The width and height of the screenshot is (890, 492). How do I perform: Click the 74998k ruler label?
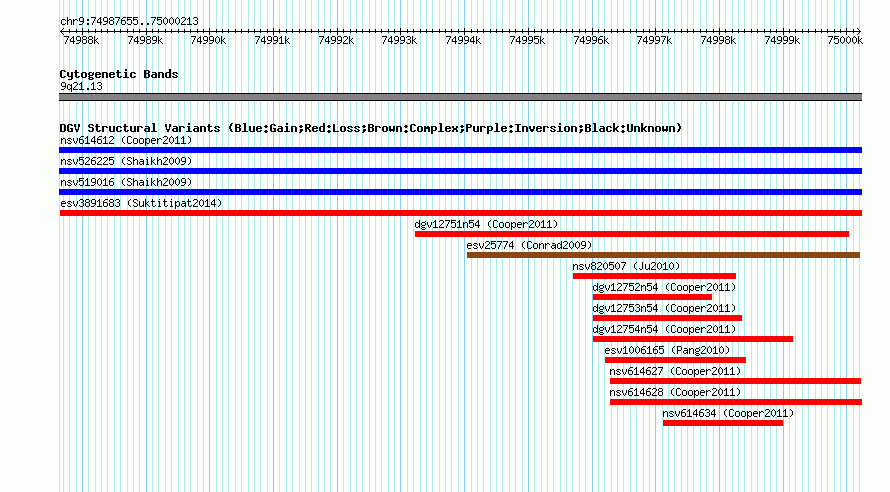(x=719, y=40)
